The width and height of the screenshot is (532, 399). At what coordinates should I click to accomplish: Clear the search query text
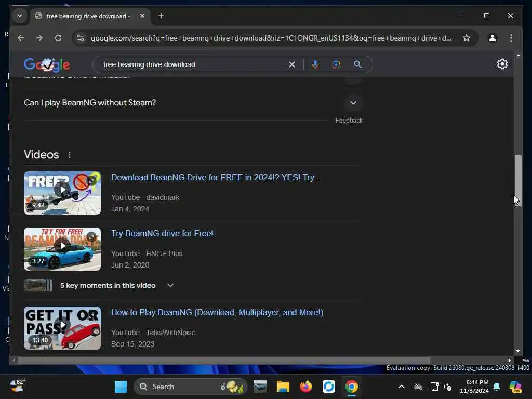(292, 64)
